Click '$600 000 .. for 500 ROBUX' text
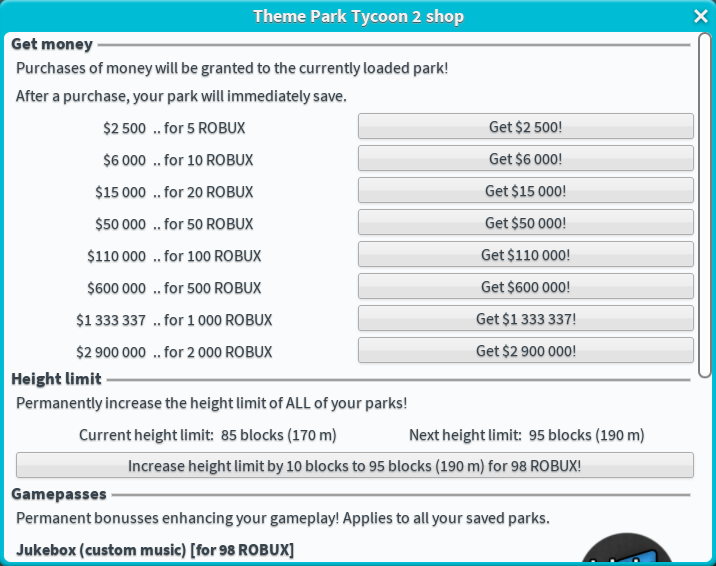Viewport: 716px width, 566px height. point(174,288)
